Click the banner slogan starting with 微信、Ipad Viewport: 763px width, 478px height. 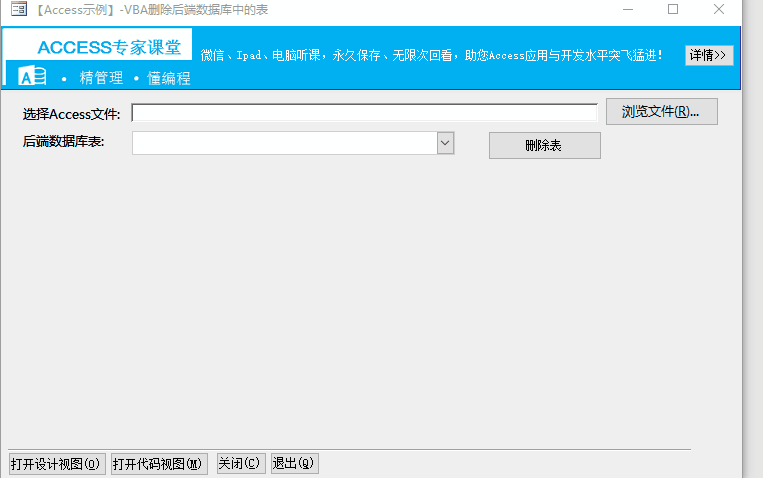431,55
